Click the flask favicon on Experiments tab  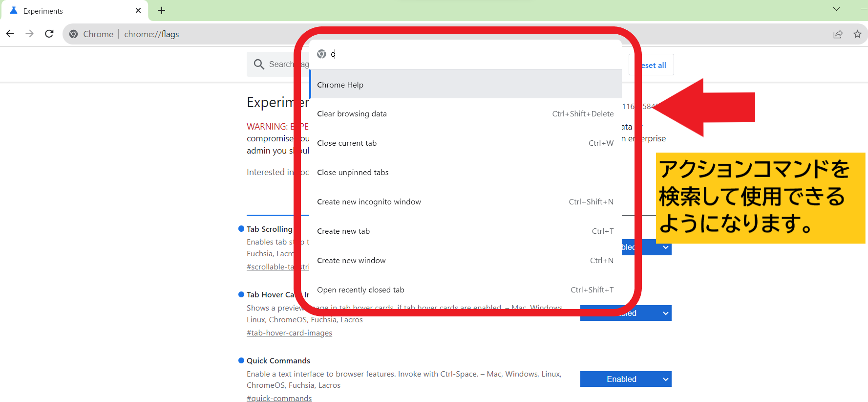(14, 10)
